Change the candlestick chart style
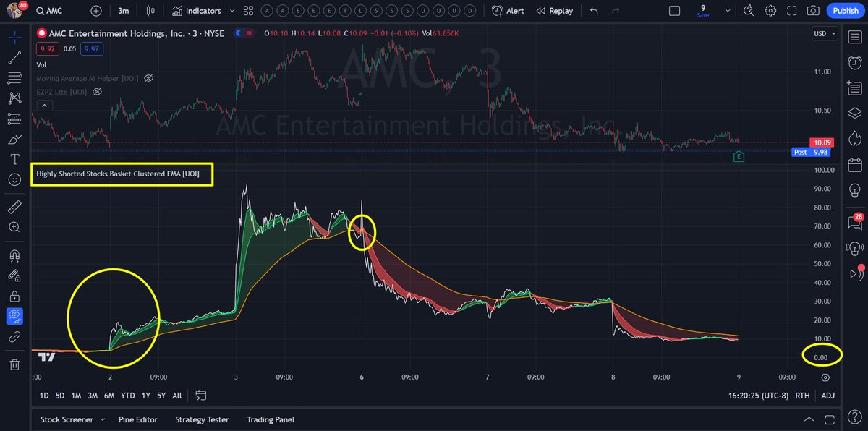 click(150, 11)
